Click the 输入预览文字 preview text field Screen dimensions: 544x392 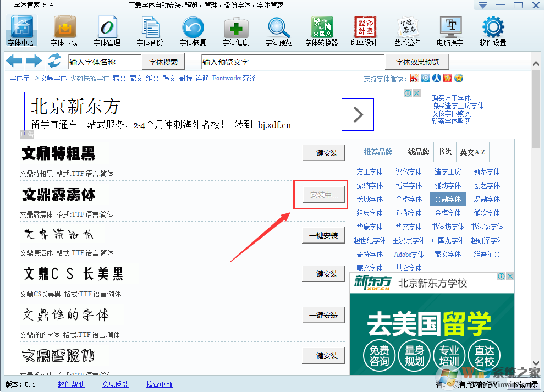(292, 62)
